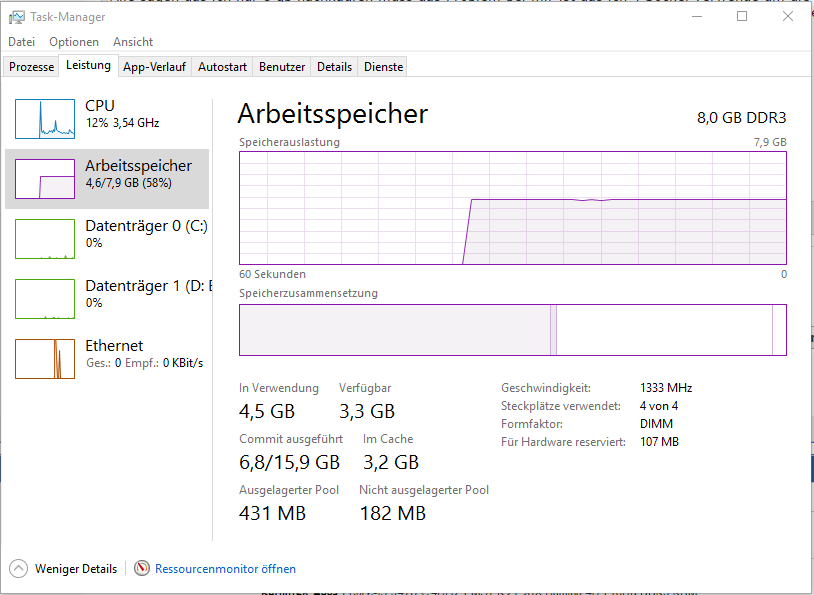The height and width of the screenshot is (595, 814).
Task: Switch to the App-Verlauf tab
Action: tap(154, 67)
